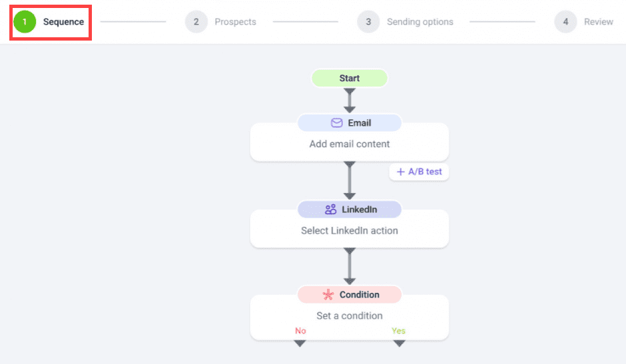Open the Prospects step tab

point(235,22)
